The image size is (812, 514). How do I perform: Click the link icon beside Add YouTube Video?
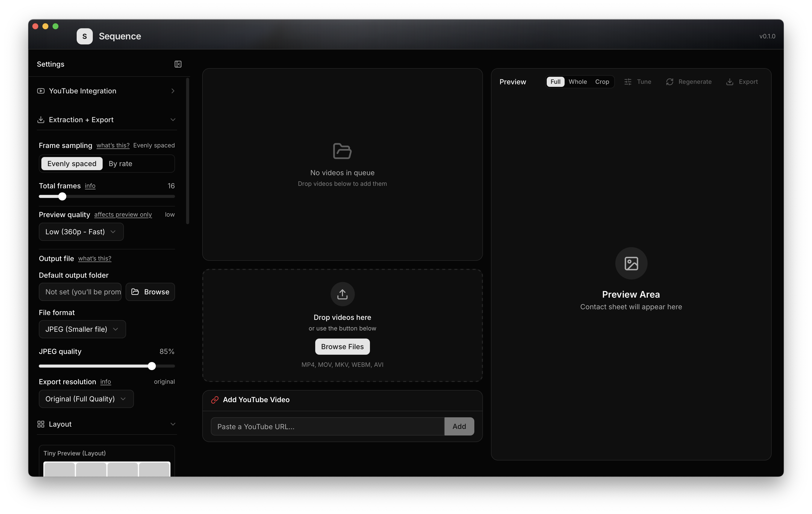pyautogui.click(x=215, y=400)
